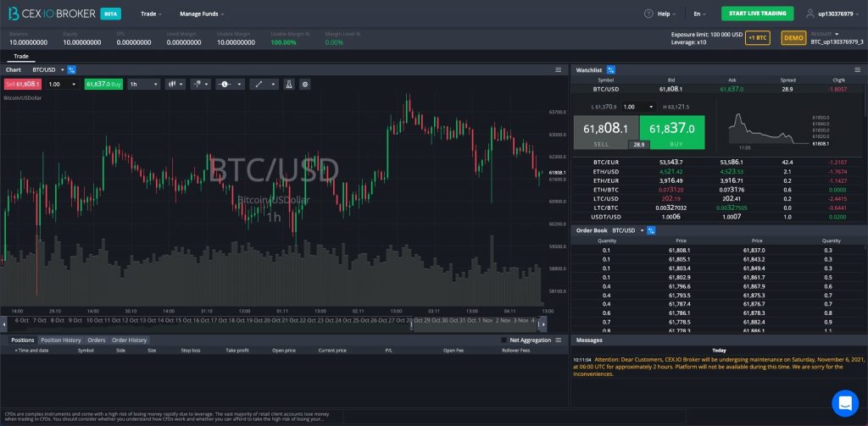Click the timeline scroll right arrow
This screenshot has height=426, width=868.
pyautogui.click(x=543, y=324)
